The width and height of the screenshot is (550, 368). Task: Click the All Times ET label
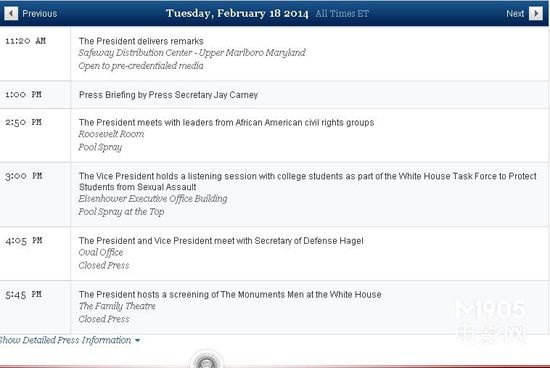(x=342, y=14)
